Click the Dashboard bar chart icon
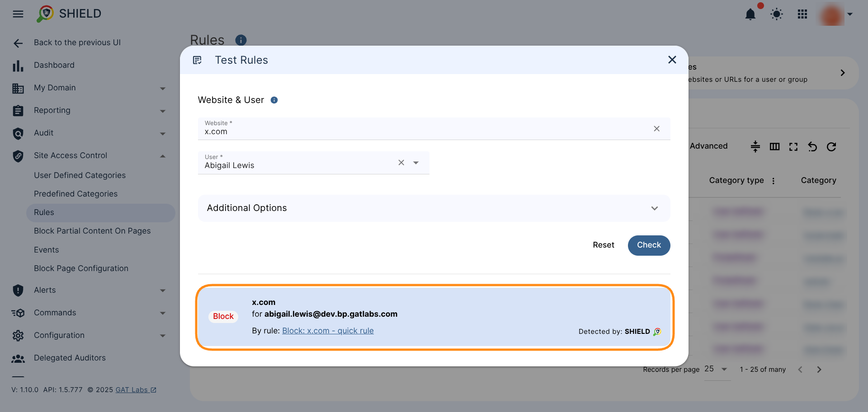The width and height of the screenshot is (868, 412). pyautogui.click(x=18, y=66)
